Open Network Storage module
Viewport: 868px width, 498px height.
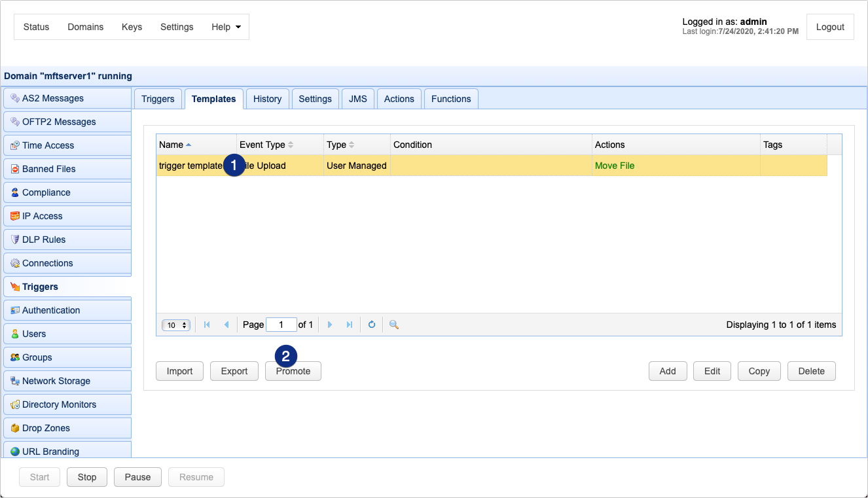(x=67, y=381)
